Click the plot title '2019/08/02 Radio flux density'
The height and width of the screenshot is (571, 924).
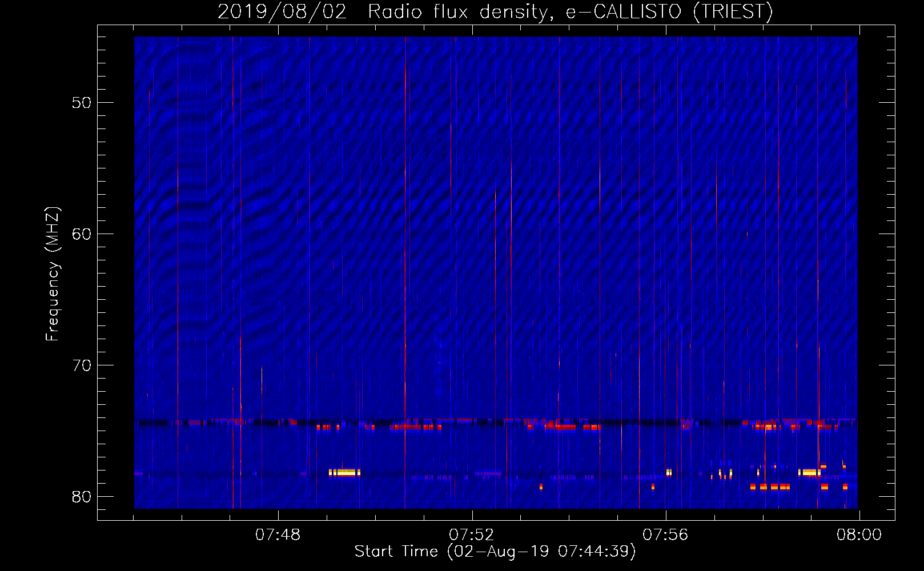495,12
